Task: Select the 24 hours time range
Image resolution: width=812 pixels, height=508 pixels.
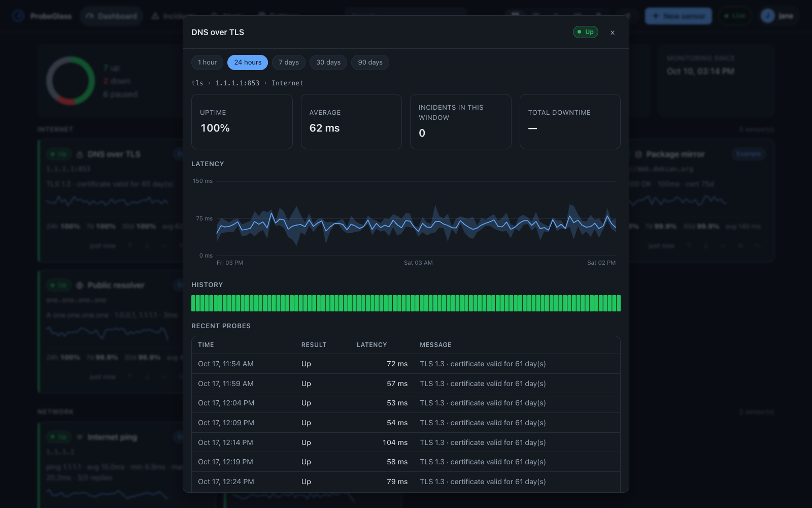Action: click(248, 62)
